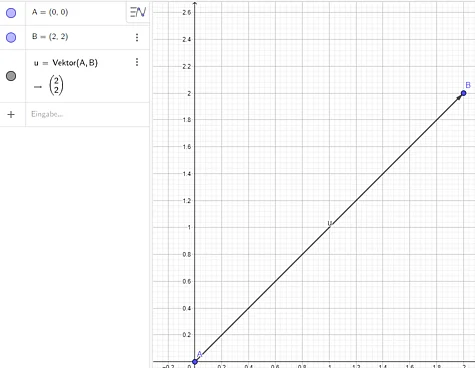Click the y-axis value 1.4
Screen dimensions: 475x368
[x=187, y=174]
